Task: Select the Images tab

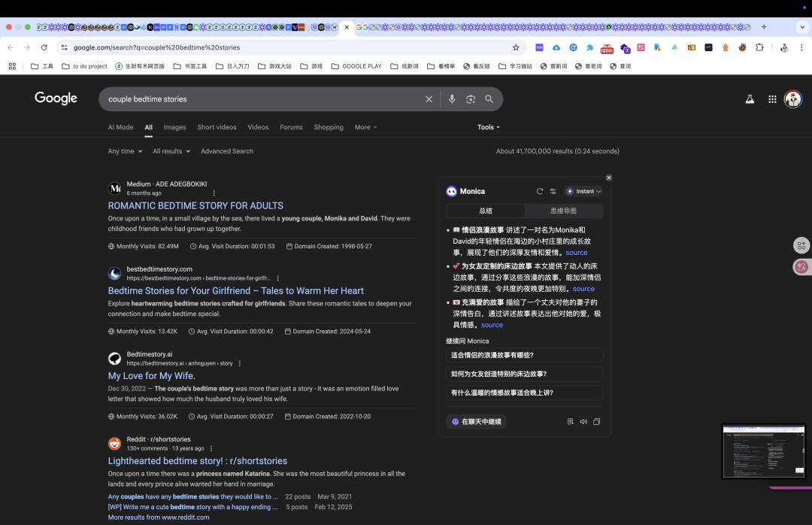Action: point(174,127)
